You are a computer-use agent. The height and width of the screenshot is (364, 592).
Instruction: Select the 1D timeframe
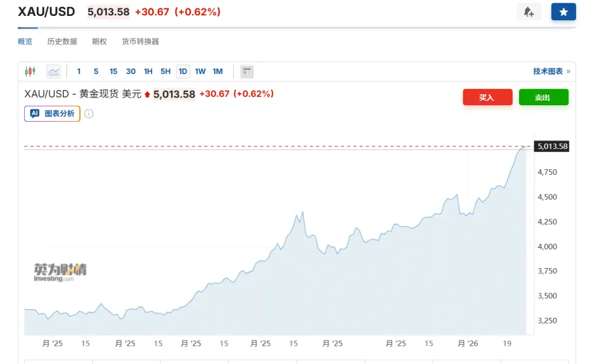click(x=183, y=71)
